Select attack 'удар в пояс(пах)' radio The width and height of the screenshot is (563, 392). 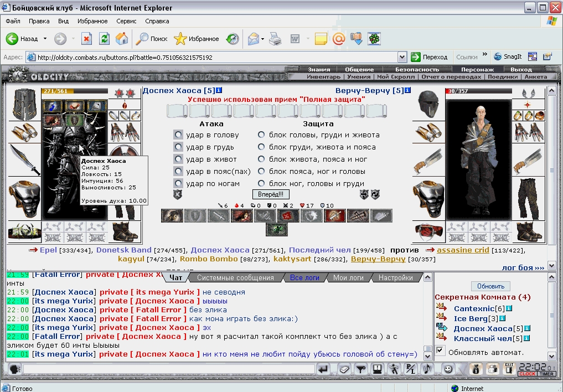coord(178,171)
